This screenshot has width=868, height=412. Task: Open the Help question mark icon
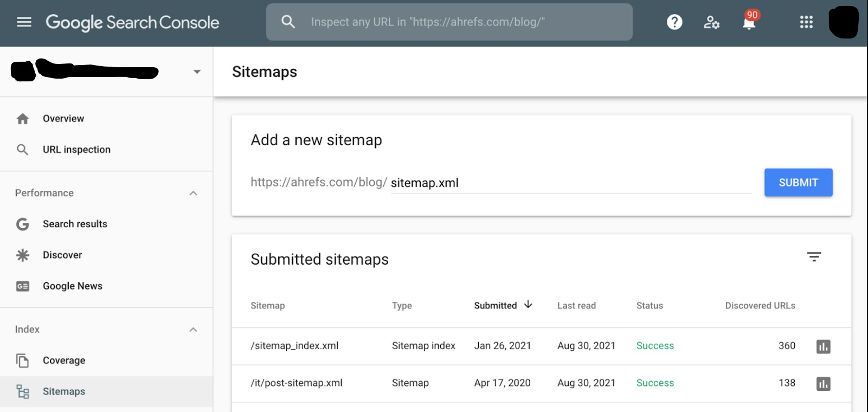click(674, 22)
